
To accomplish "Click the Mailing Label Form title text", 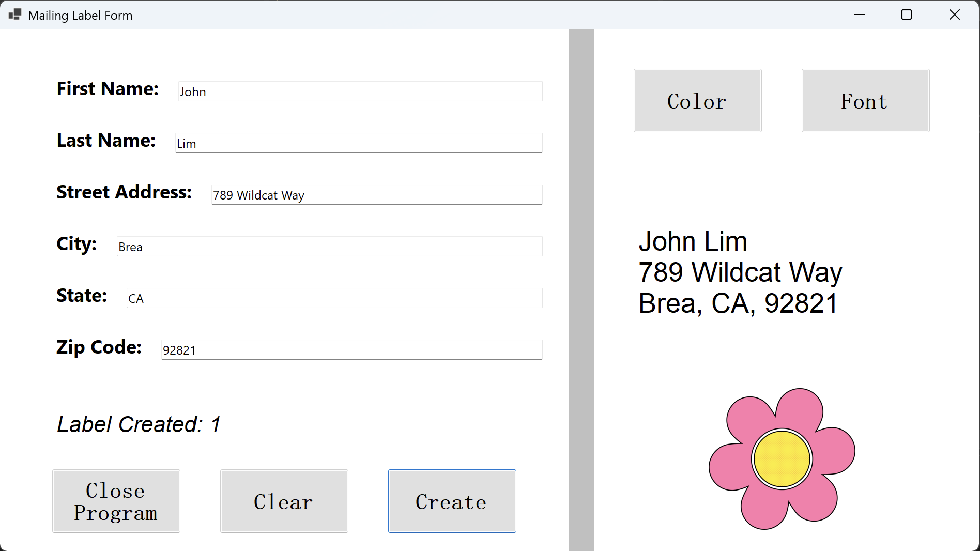I will pos(80,16).
